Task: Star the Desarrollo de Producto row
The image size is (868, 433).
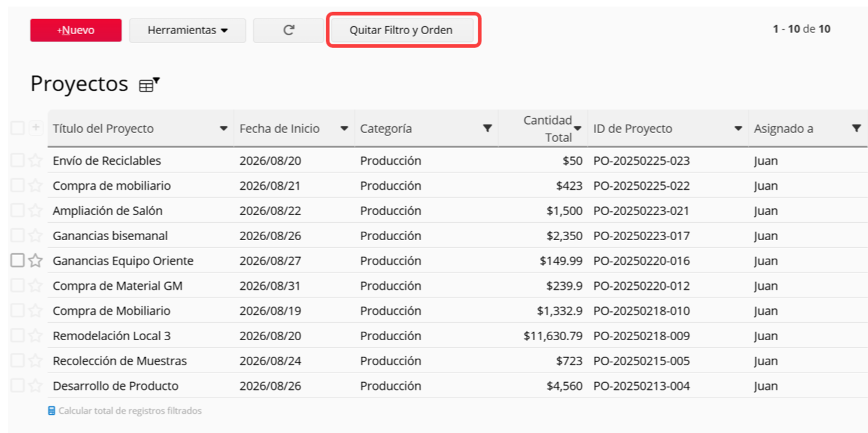Action: [36, 386]
